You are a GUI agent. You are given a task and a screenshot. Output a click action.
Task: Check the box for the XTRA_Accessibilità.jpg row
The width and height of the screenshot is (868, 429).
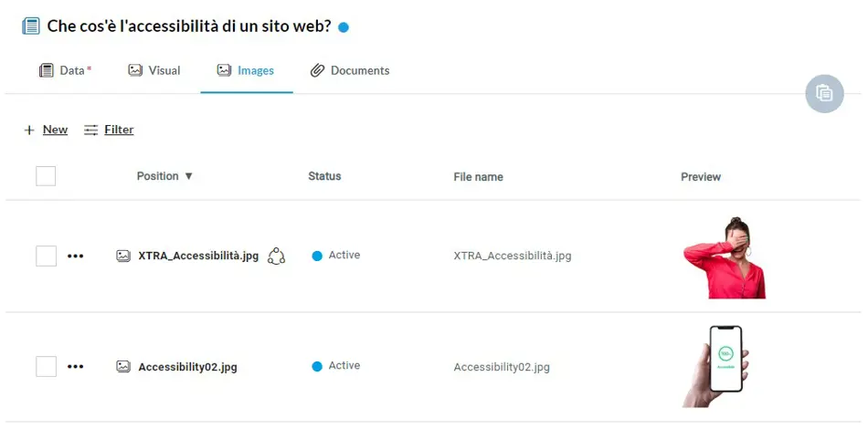[46, 256]
